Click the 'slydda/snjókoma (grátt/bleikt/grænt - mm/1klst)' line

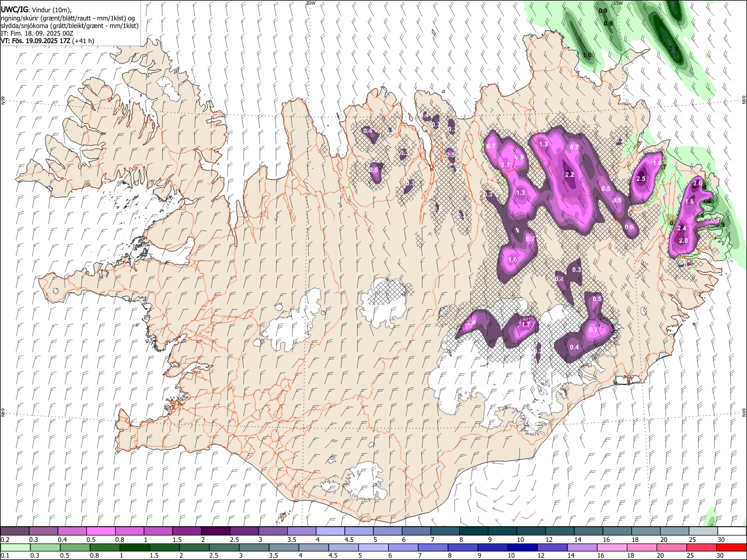coord(69,26)
